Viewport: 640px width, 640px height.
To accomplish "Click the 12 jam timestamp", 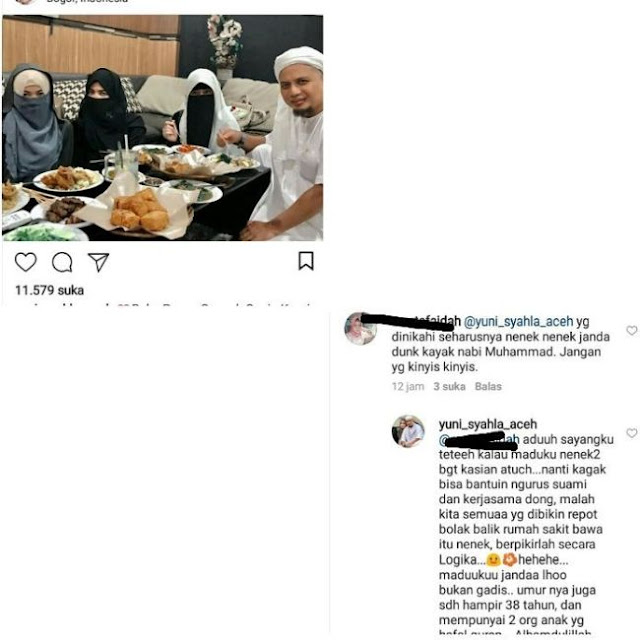I will tap(408, 387).
